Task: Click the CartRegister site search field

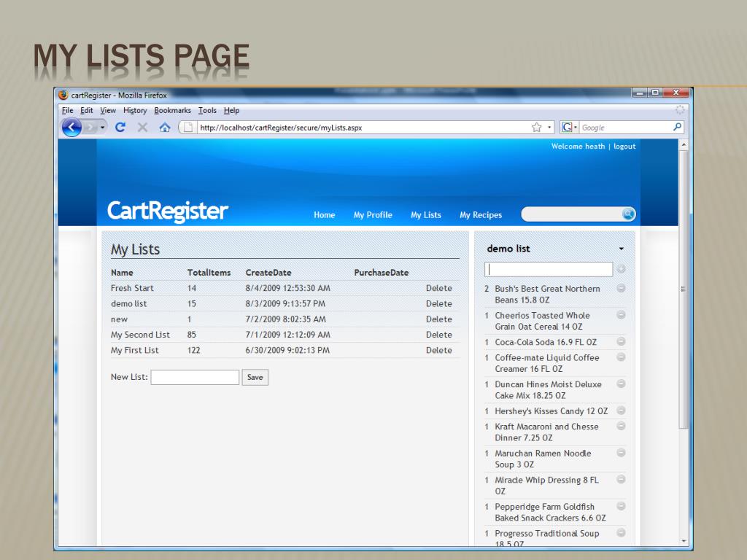Action: point(572,214)
